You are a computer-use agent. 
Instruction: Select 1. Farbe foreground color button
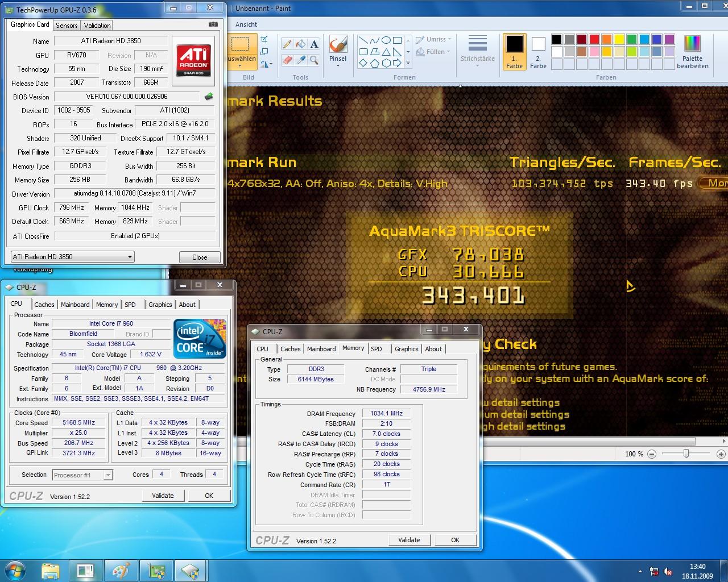pos(514,52)
